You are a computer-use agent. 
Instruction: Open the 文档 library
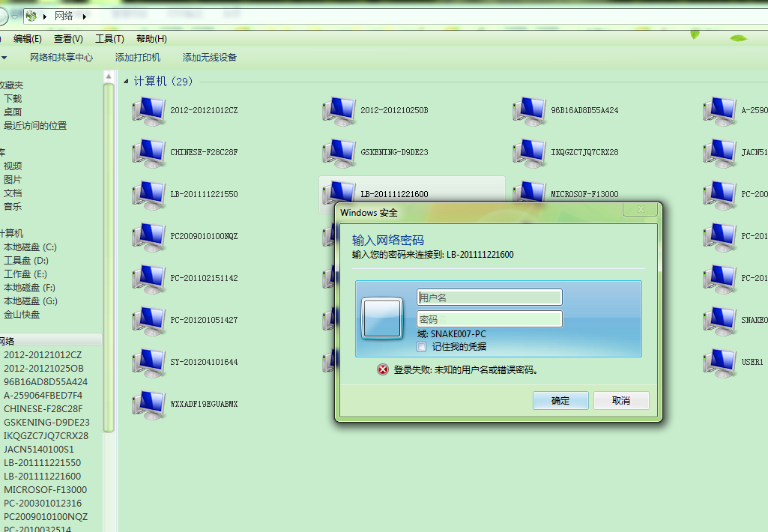(x=13, y=193)
